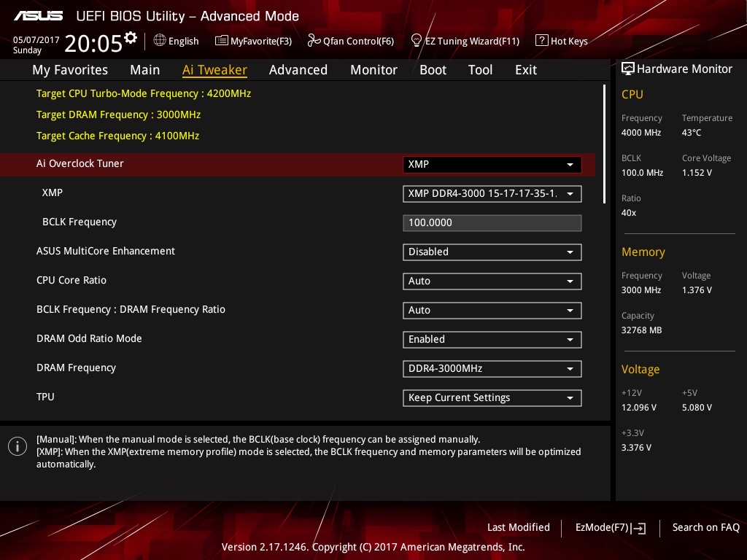Click the BCLK Frequency input field
The height and width of the screenshot is (560, 747).
coord(492,223)
